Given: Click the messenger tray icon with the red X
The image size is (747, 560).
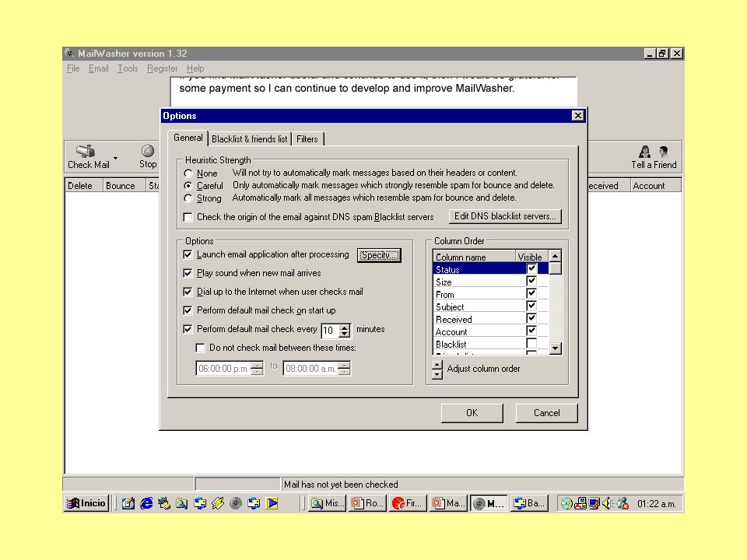Looking at the screenshot, I should click(x=622, y=503).
